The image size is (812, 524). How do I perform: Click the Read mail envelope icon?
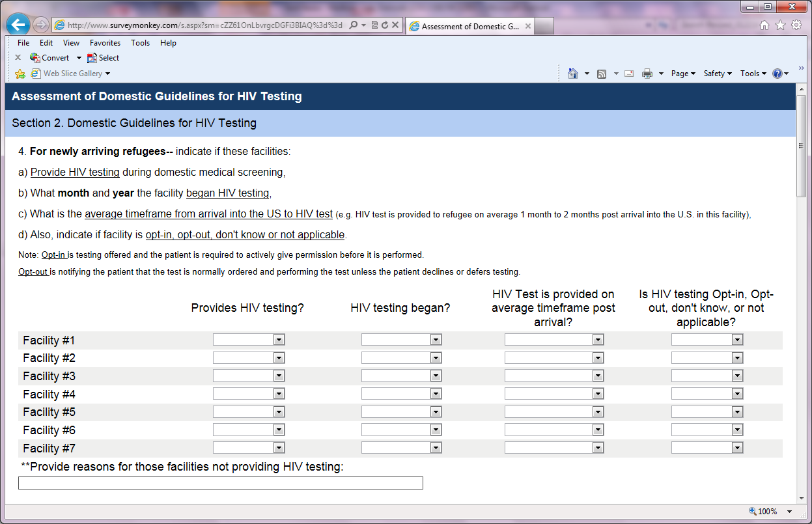[629, 74]
